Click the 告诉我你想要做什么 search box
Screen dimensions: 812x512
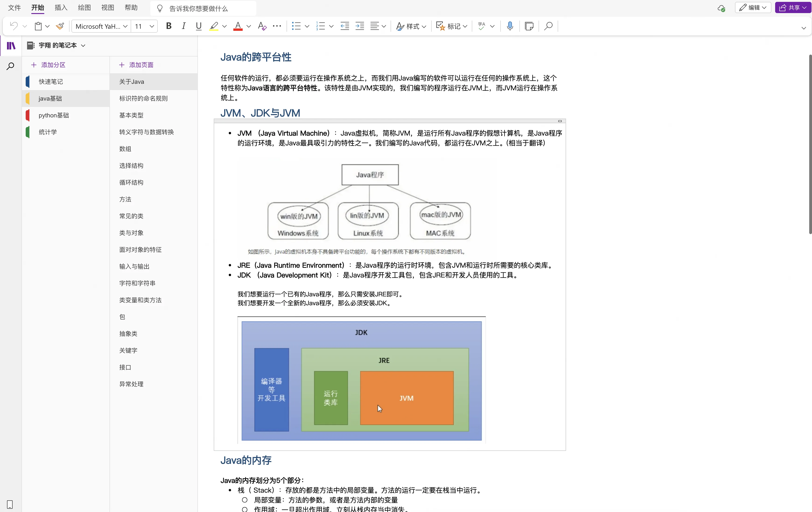[x=203, y=8]
